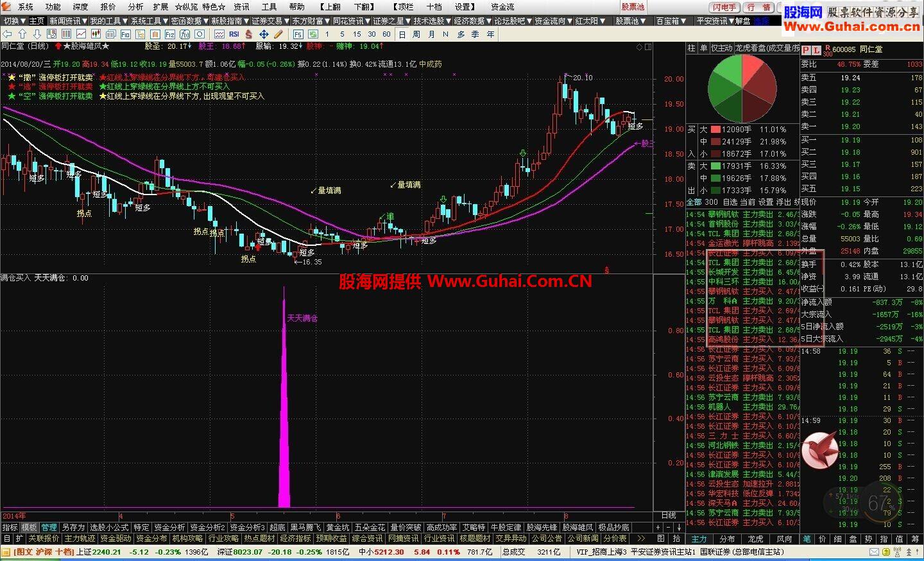924x561 pixels.
Task: Switch to weekly 周 period
Action: coord(416,33)
